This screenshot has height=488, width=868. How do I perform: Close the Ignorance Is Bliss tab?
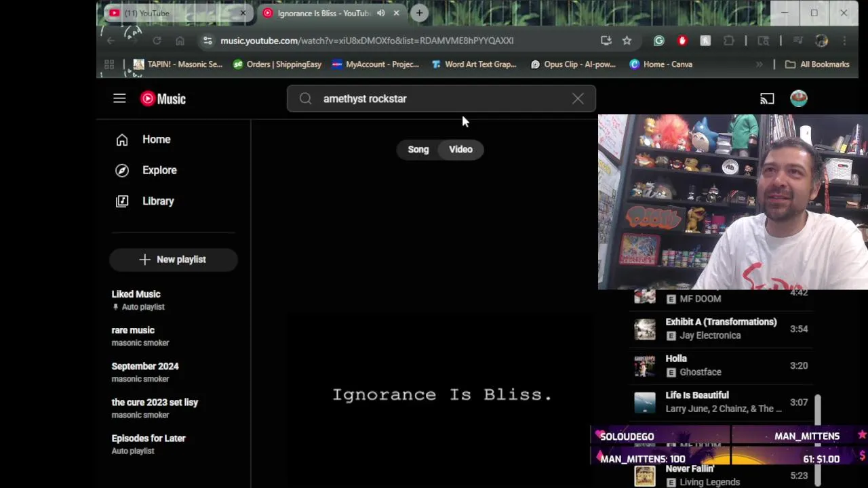point(396,14)
